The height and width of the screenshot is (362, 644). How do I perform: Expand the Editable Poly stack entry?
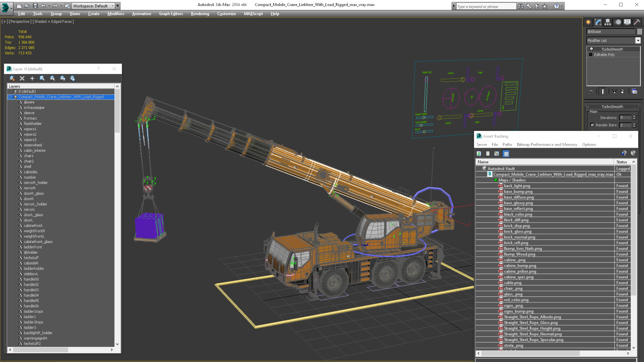click(591, 55)
